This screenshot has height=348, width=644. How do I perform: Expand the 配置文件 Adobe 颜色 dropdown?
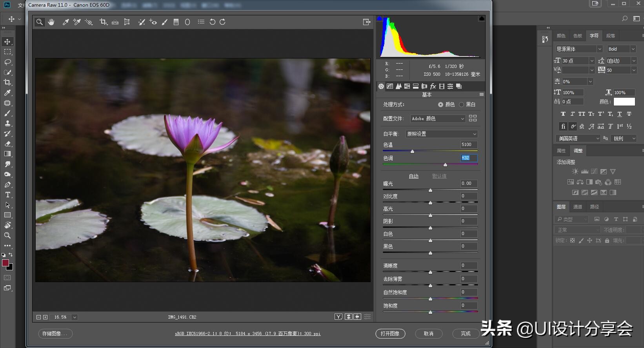click(438, 118)
